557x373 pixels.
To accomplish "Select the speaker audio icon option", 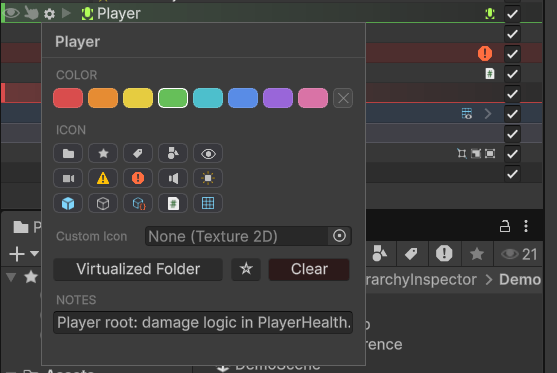I will tap(173, 178).
